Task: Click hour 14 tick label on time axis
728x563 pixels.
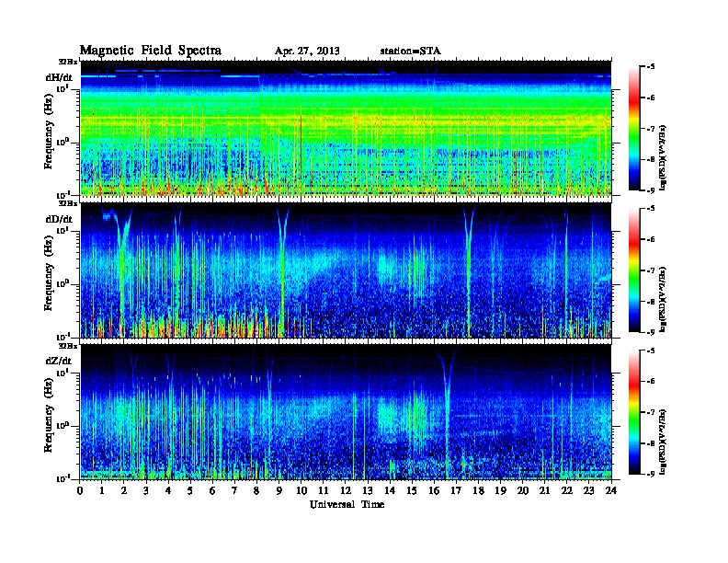Action: (x=390, y=490)
